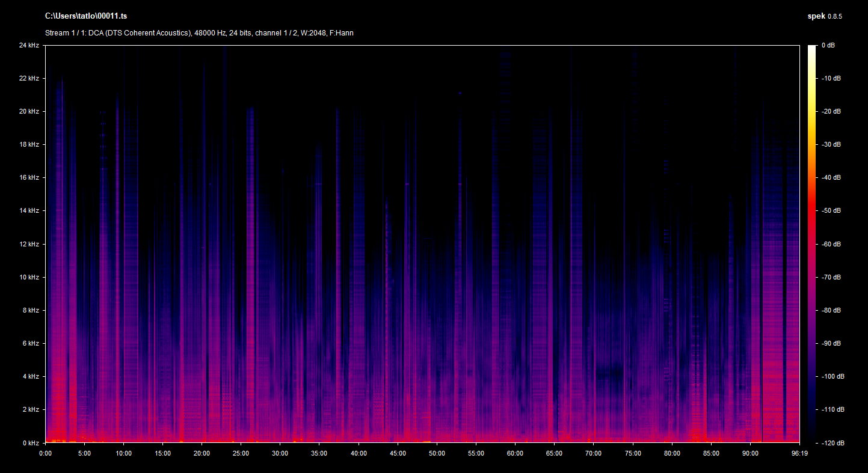Click the dB color gradient legend bar
The image size is (868, 473).
pyautogui.click(x=811, y=243)
